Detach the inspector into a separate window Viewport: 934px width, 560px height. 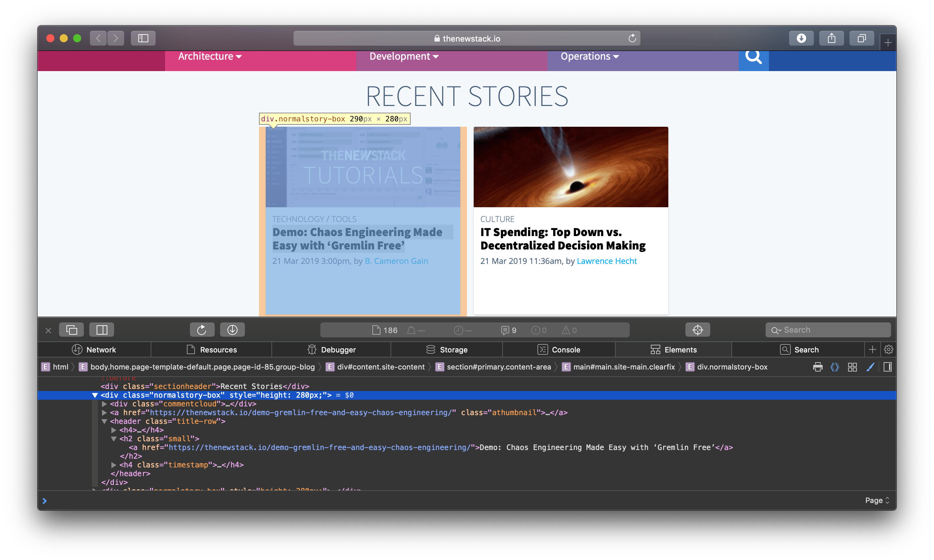pyautogui.click(x=71, y=330)
